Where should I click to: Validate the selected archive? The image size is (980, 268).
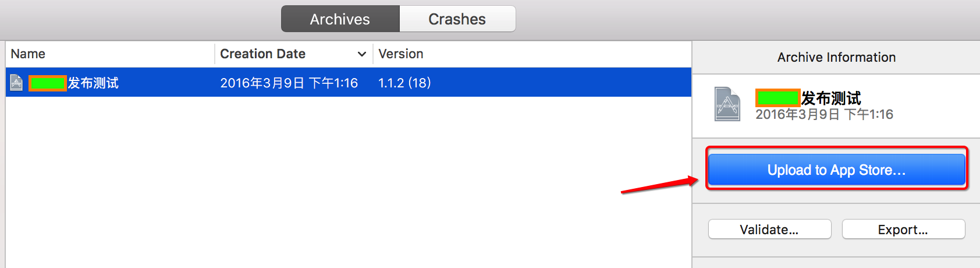pos(769,230)
